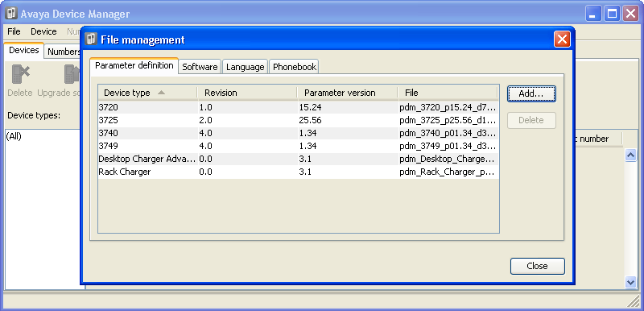Click file pdm_3740_p01.34_d3... cell
The width and height of the screenshot is (644, 311).
(x=448, y=133)
